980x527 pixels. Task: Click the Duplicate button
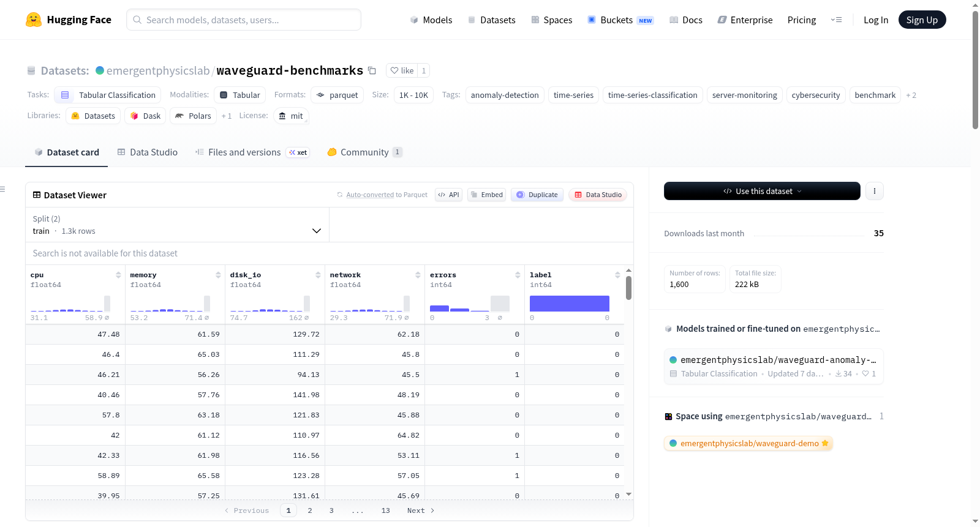point(537,195)
